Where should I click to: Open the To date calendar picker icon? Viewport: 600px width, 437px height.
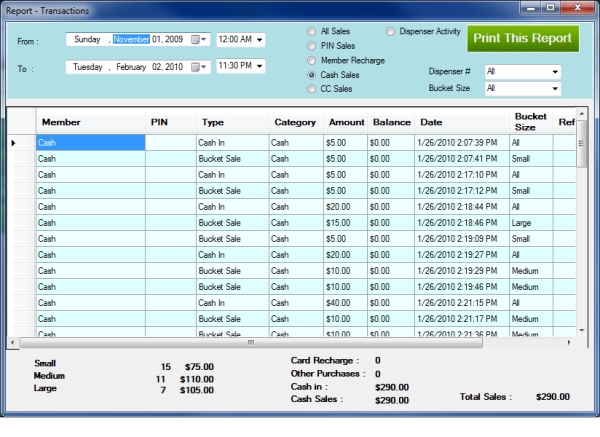(x=197, y=67)
